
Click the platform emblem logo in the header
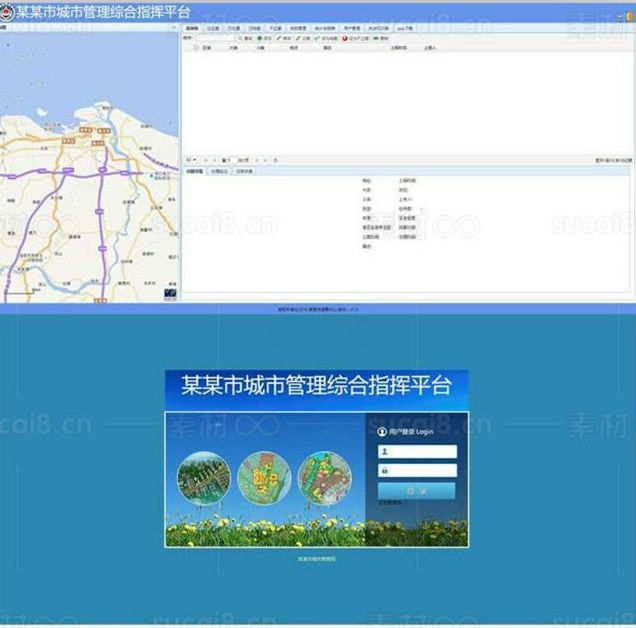point(7,12)
